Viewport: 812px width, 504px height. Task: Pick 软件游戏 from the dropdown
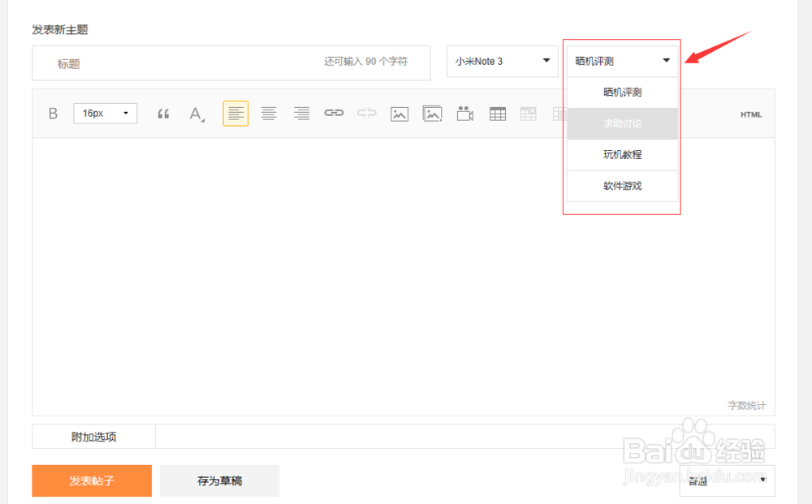pos(623,186)
